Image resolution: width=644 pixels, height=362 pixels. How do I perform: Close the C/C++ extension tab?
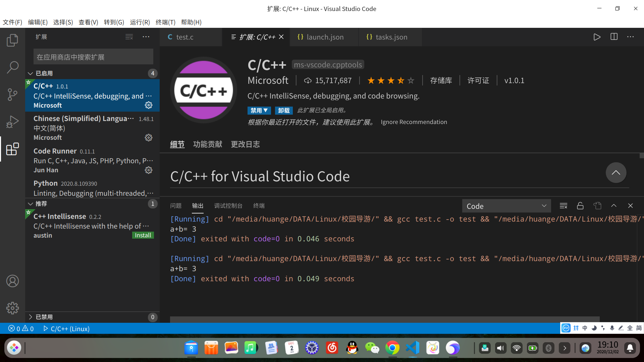click(x=281, y=37)
